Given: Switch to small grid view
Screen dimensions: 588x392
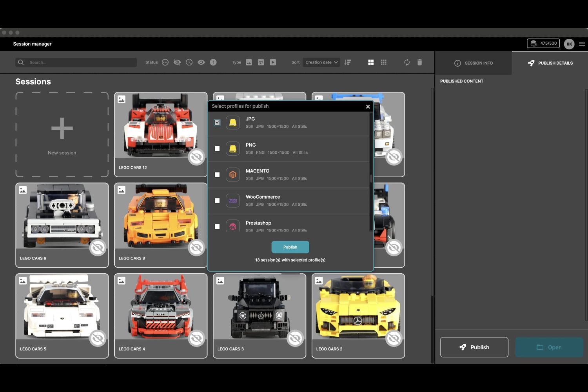Looking at the screenshot, I should coord(383,62).
